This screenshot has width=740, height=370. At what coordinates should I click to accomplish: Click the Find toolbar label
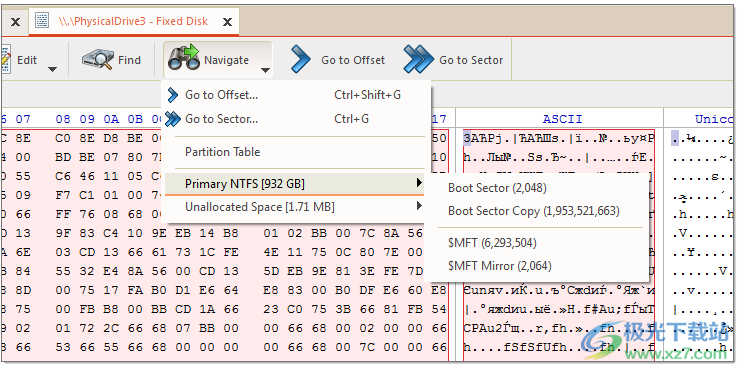(129, 60)
